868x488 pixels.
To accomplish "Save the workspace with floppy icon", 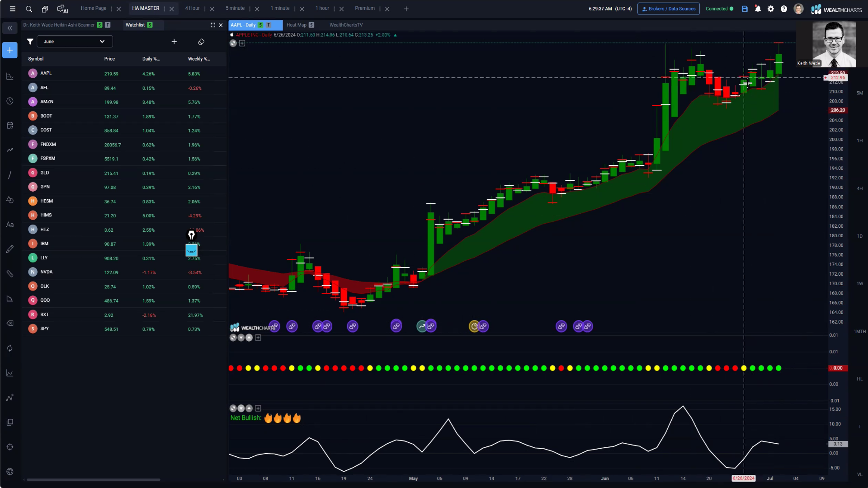I will coord(745,9).
